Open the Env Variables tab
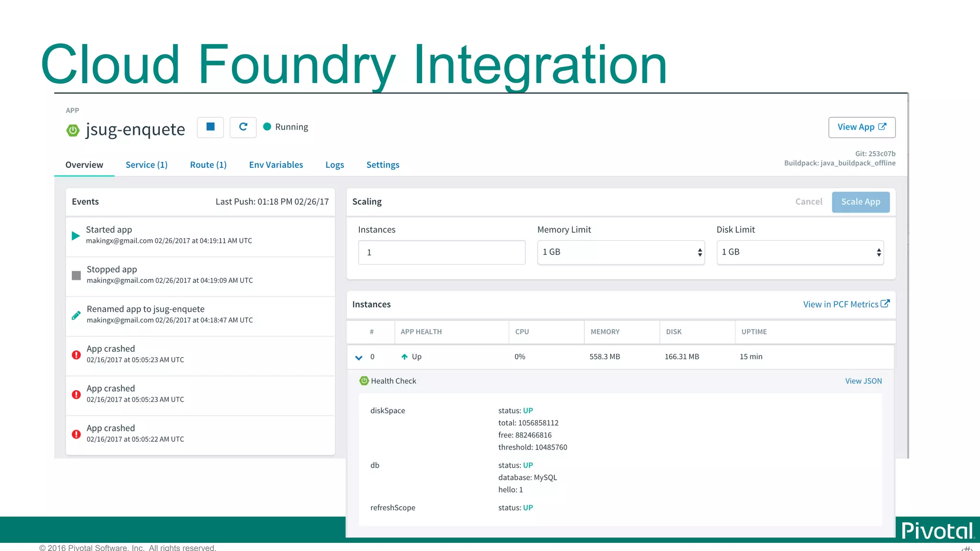This screenshot has height=551, width=980. (x=276, y=165)
